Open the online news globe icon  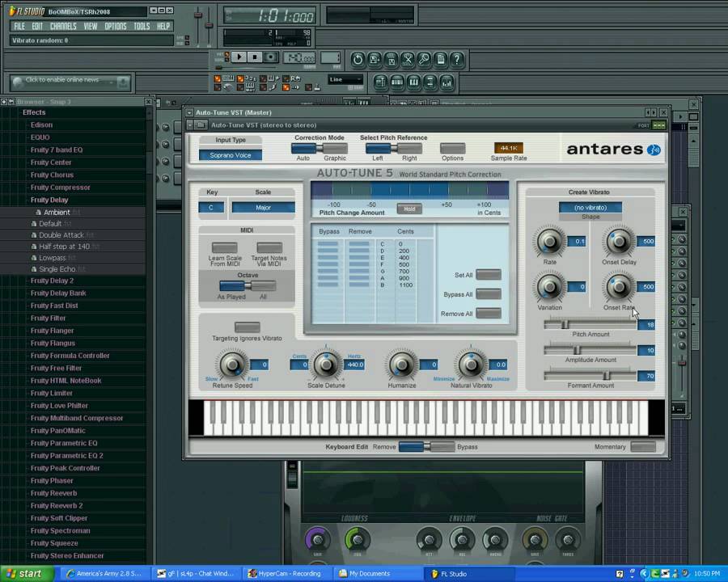18,82
